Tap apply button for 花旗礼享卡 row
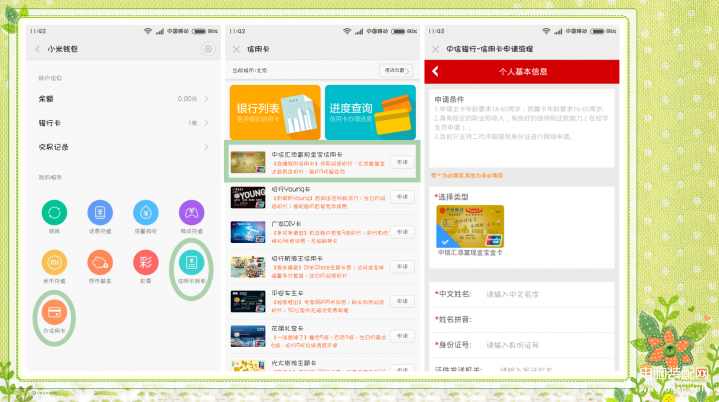 [x=402, y=336]
